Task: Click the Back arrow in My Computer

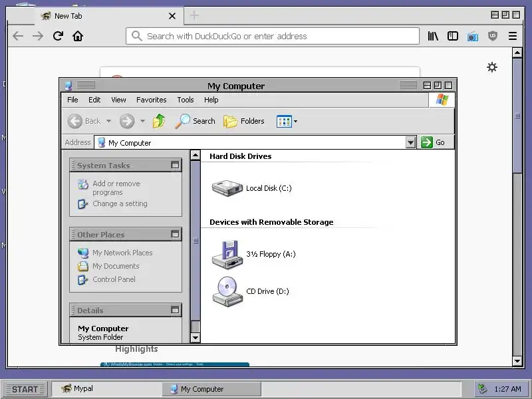Action: (x=74, y=121)
